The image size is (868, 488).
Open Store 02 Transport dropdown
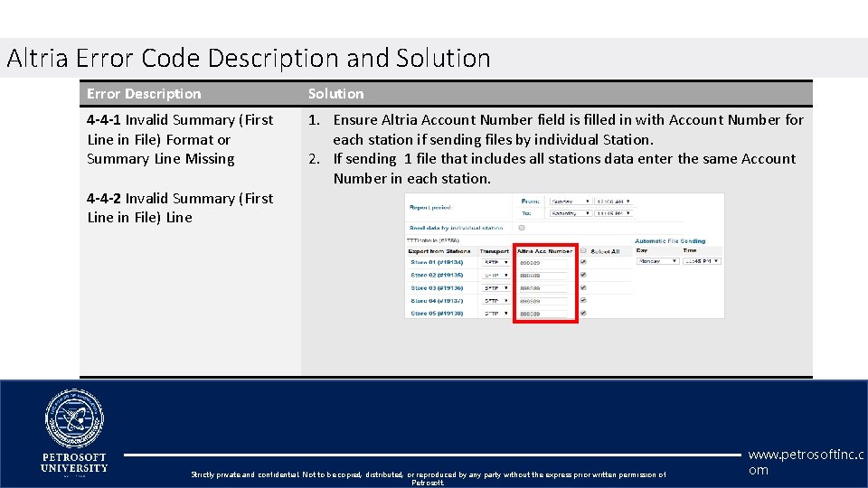[x=496, y=275]
